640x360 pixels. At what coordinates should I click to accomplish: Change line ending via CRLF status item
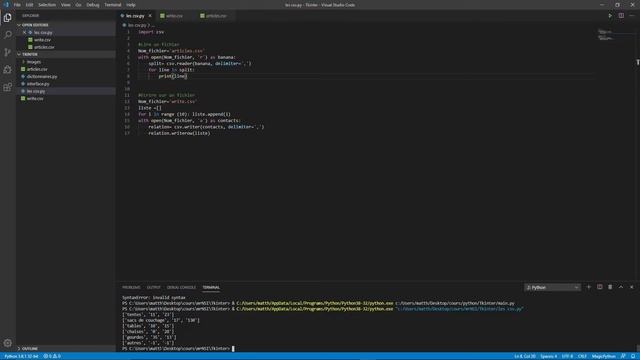(x=582, y=356)
